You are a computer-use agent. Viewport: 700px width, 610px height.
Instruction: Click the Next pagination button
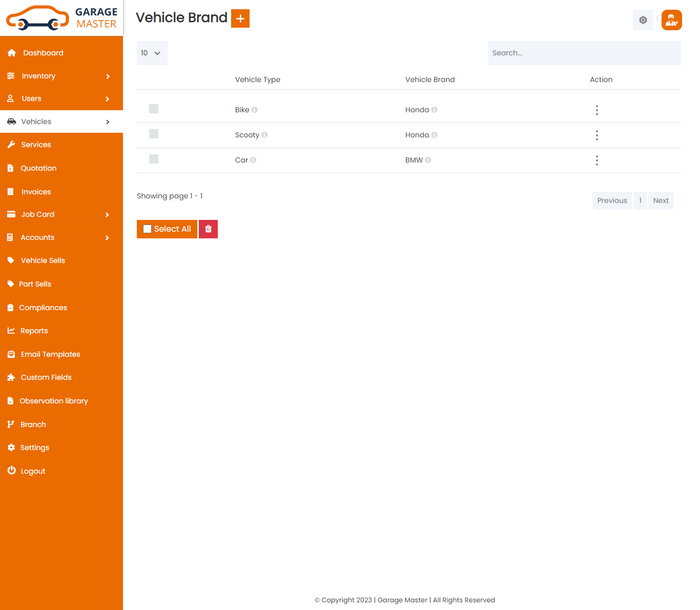pos(661,200)
